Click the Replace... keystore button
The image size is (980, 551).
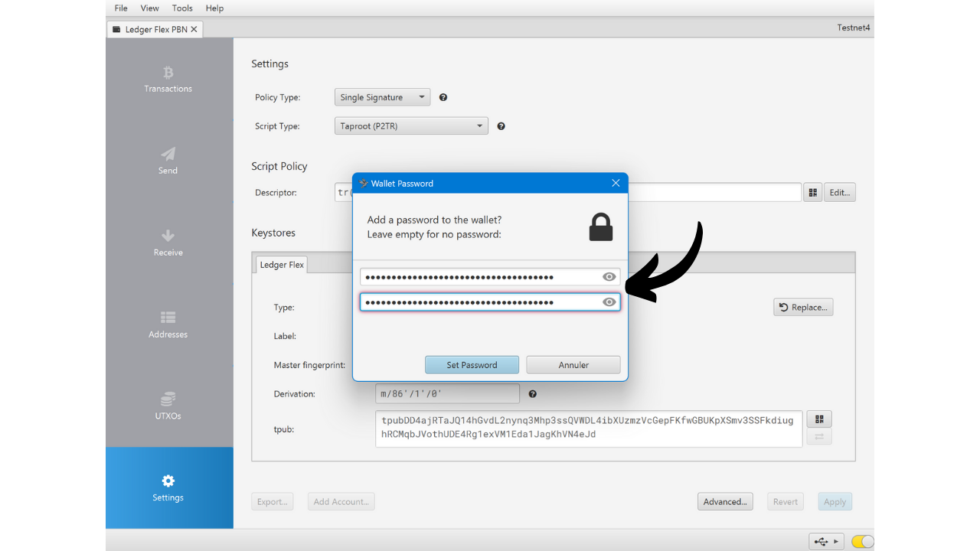tap(803, 307)
